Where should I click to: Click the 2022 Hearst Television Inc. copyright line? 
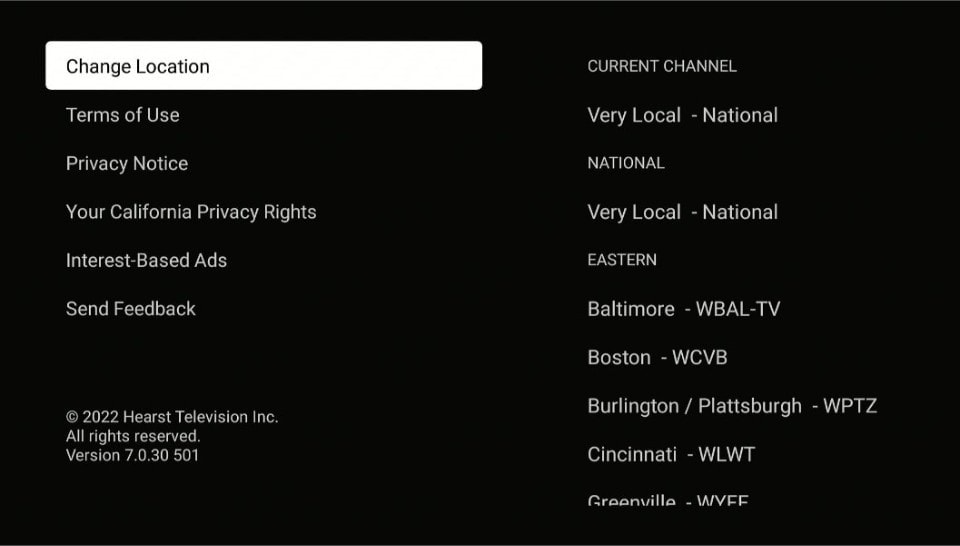point(172,417)
